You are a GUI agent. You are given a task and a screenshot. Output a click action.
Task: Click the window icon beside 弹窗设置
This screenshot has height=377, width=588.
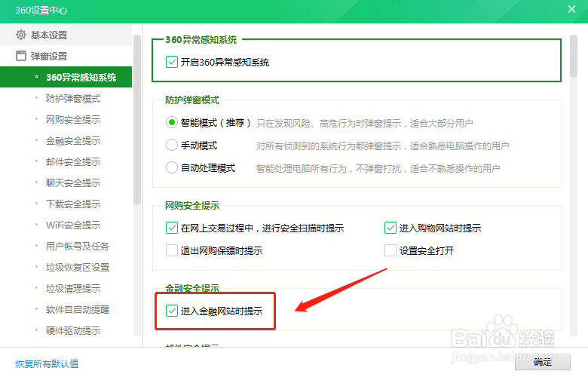[21, 56]
